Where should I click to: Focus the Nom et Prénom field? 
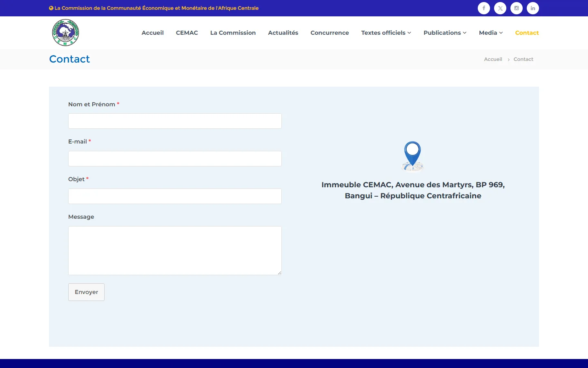pos(175,121)
